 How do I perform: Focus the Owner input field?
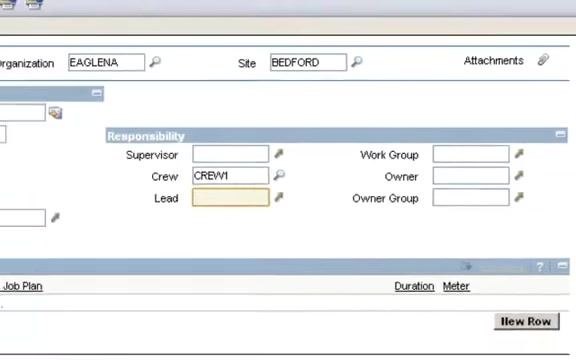[x=471, y=176]
